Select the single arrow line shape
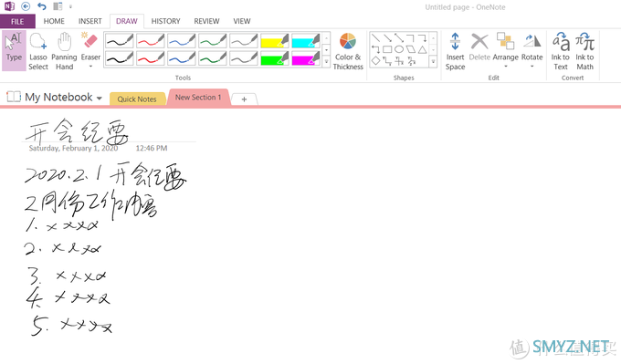Screen dimensions: 621x364 coord(387,38)
